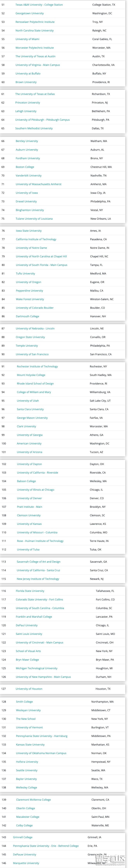Viewport: 128px width, 868px height.
Task: Open the Georgetown University link
Action: 30,14
